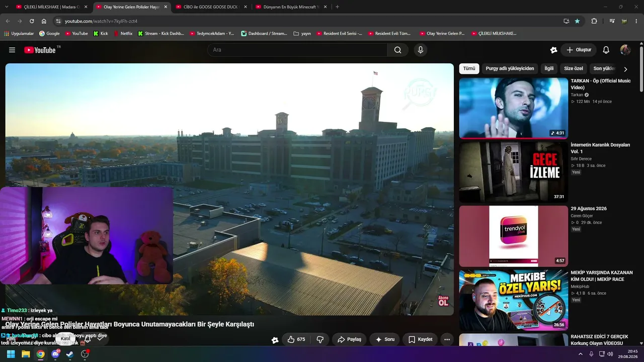Install app icon in address bar

(x=566, y=21)
